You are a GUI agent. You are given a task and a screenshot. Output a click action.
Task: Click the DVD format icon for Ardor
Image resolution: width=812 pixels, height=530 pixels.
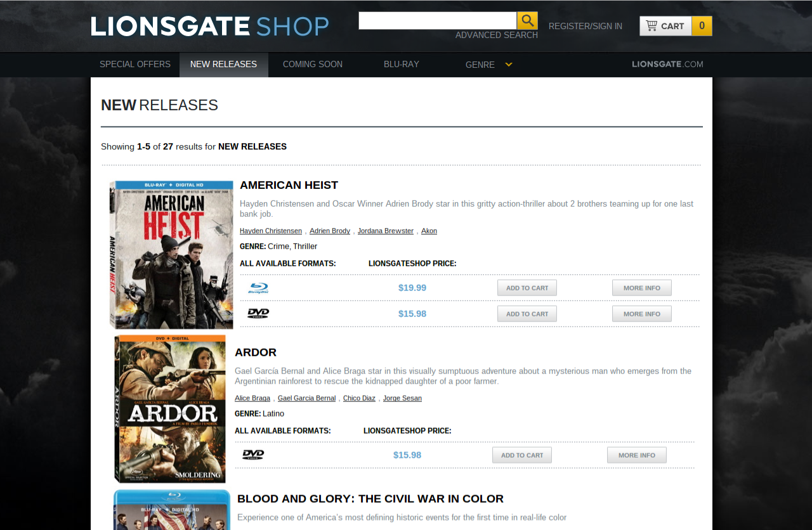pyautogui.click(x=253, y=455)
